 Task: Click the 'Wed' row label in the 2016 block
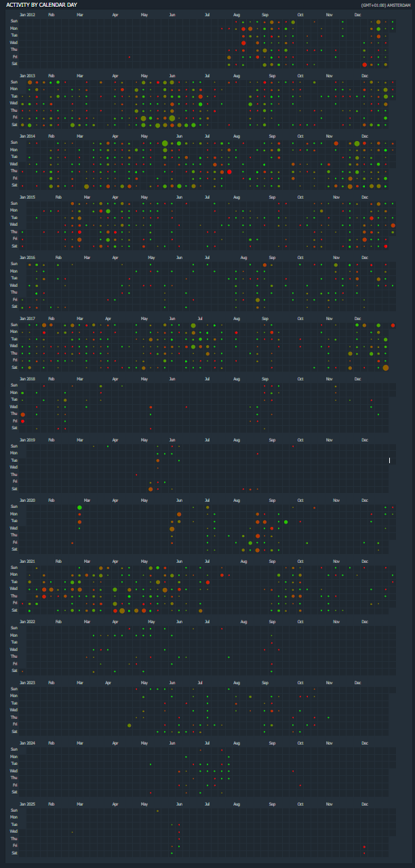[14, 285]
